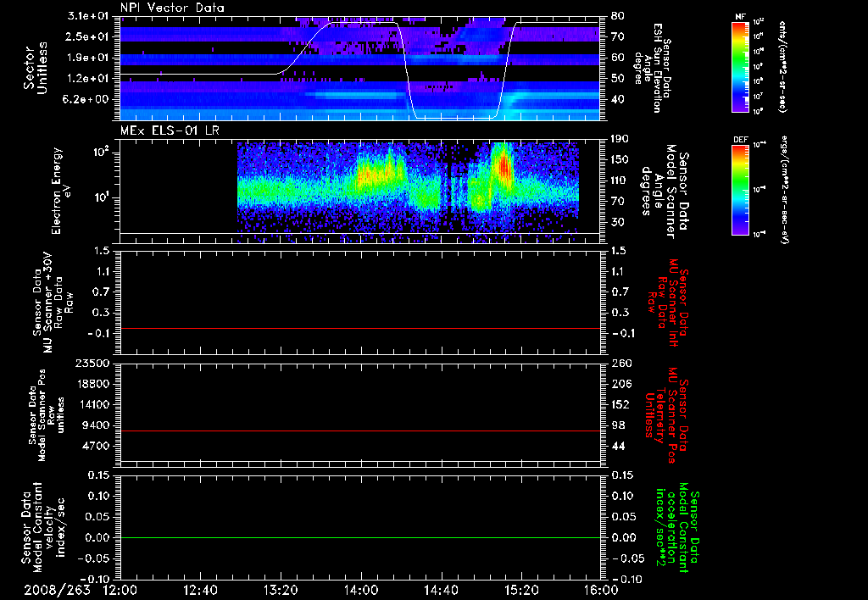Image resolution: width=868 pixels, height=600 pixels.
Task: Click the red horizontal line in scanner position plot
Action: tap(360, 431)
